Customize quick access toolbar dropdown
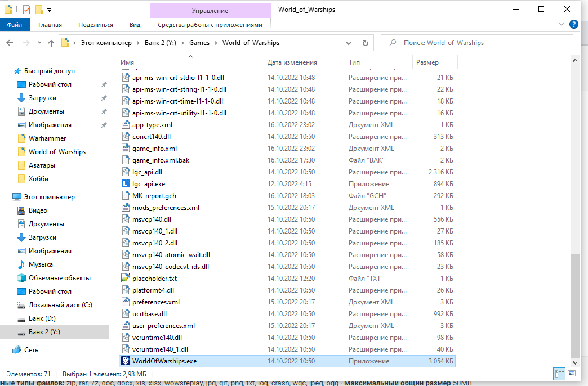 point(49,10)
